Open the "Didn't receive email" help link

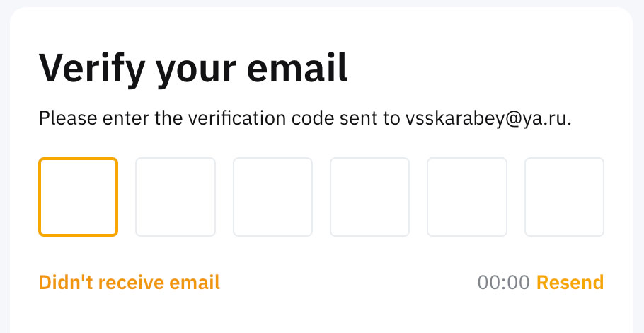point(129,283)
